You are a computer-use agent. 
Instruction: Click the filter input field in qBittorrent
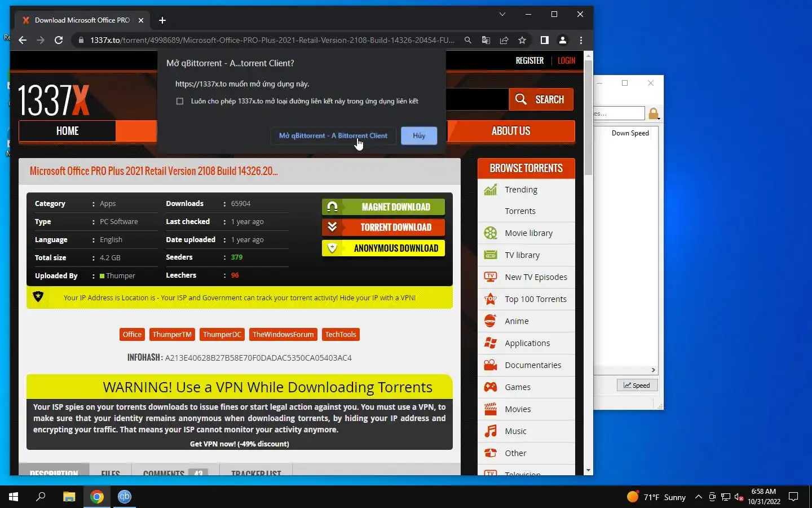pos(619,113)
